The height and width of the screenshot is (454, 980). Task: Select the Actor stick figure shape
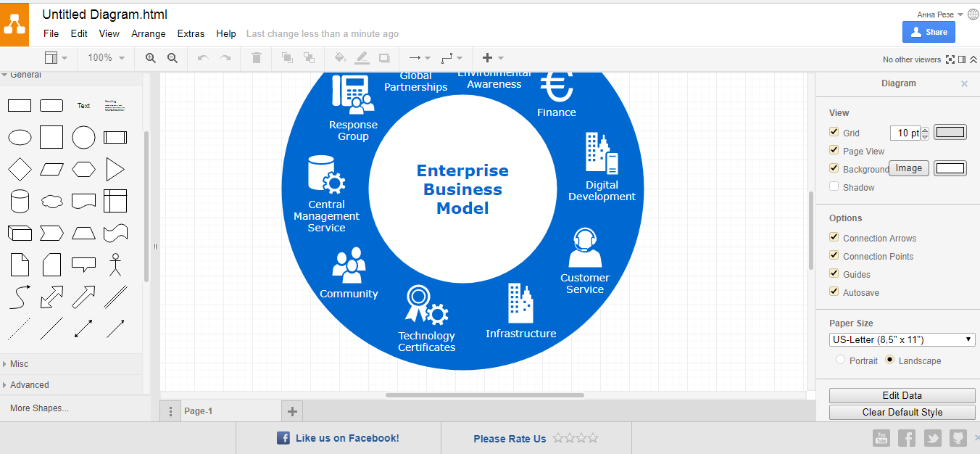[x=115, y=265]
